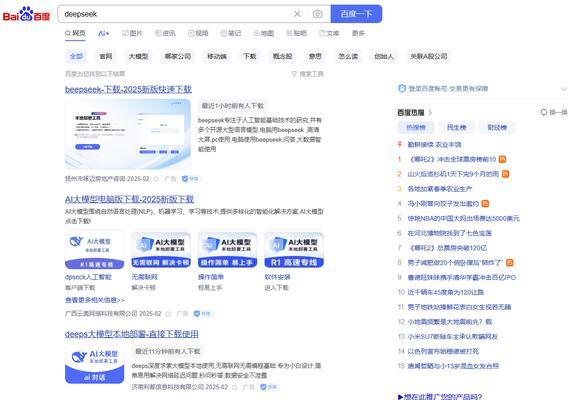Image resolution: width=585 pixels, height=400 pixels.
Task: Select the 民生榜 tab
Action: tap(457, 128)
